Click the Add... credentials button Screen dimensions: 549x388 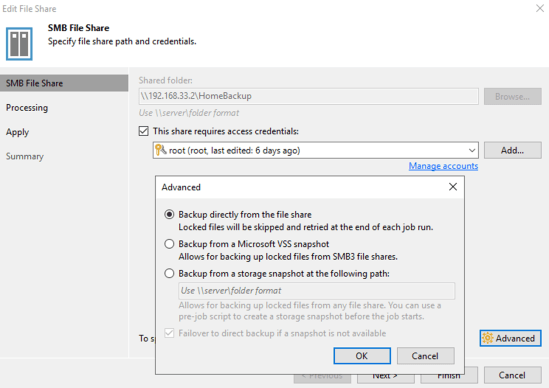point(513,150)
